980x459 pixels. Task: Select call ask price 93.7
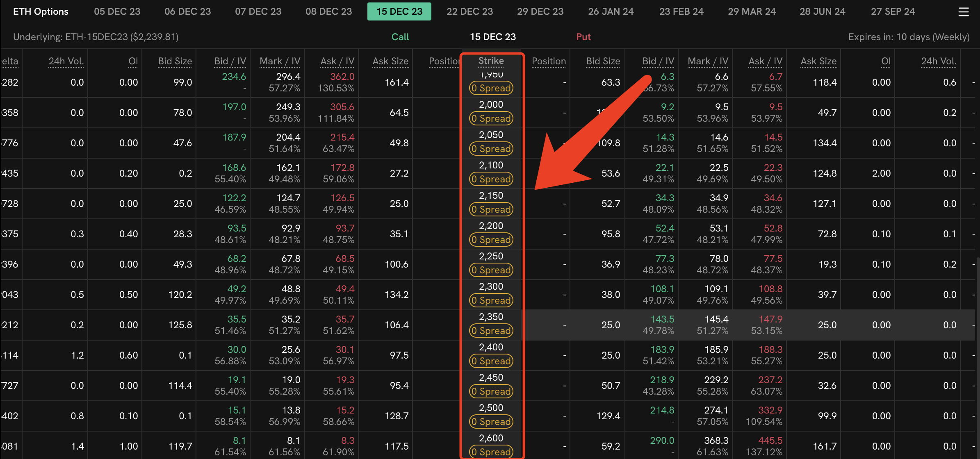tap(345, 228)
